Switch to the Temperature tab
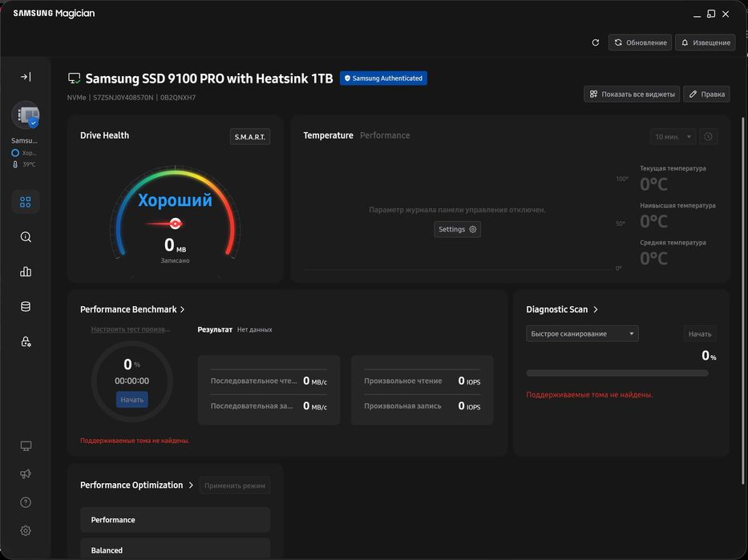 click(x=328, y=135)
